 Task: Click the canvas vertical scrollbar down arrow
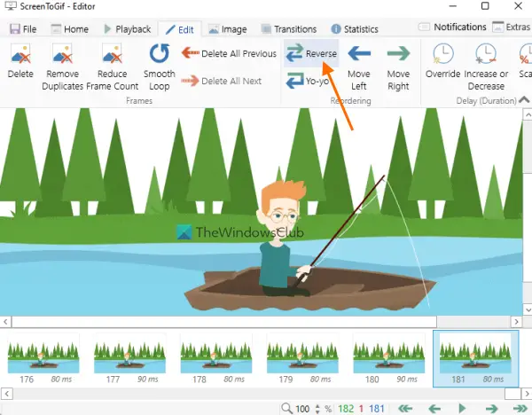point(528,309)
